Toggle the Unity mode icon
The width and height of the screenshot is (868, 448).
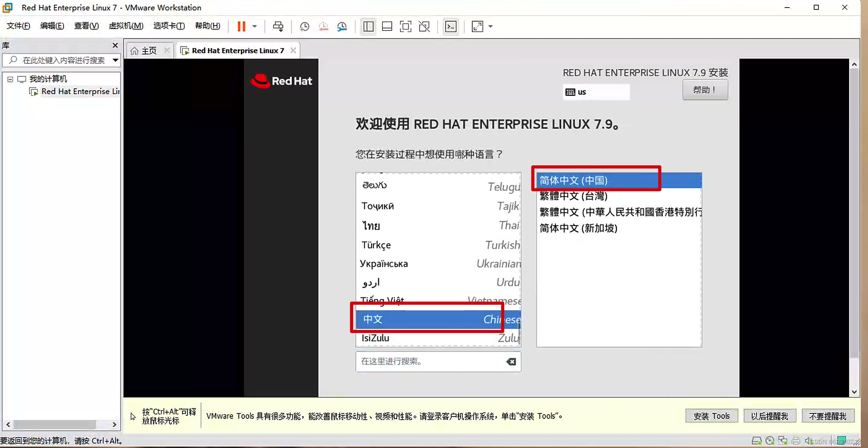(x=424, y=27)
